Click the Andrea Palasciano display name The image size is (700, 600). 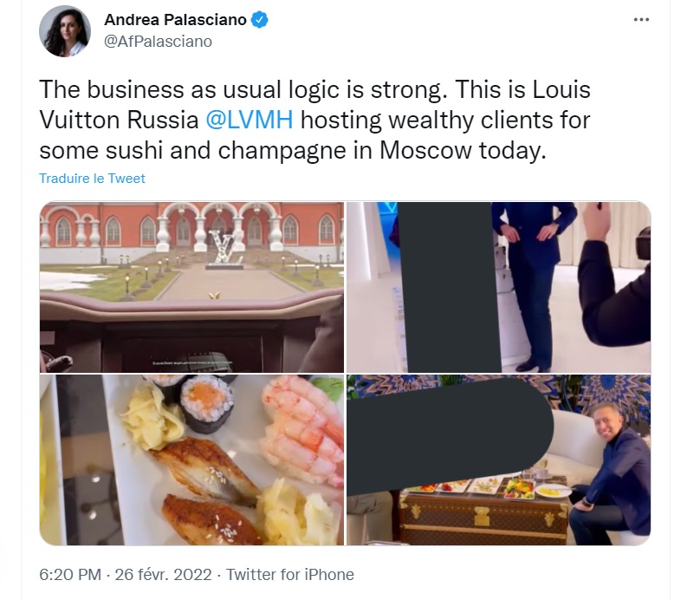[175, 20]
